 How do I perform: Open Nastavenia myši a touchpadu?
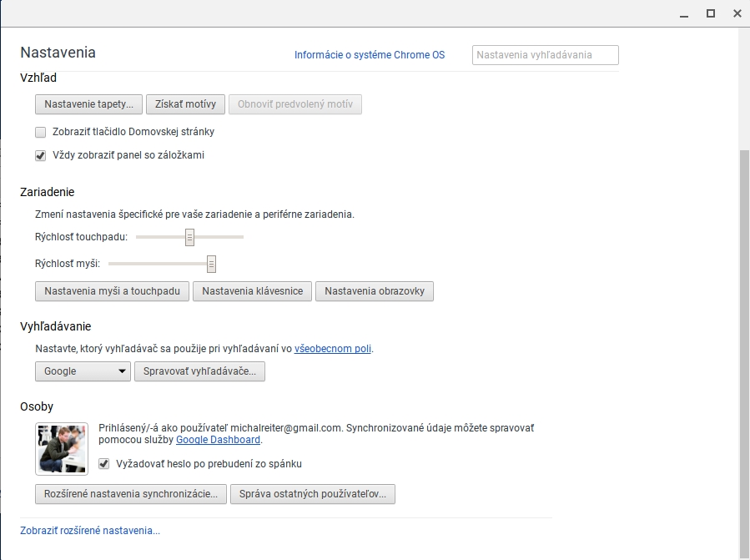[112, 291]
